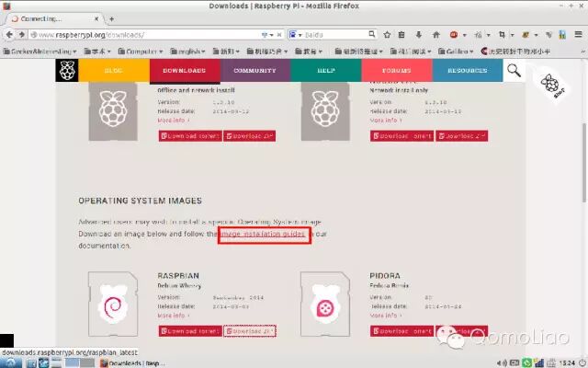Image resolution: width=588 pixels, height=368 pixels.
Task: Open the volume control in system tray
Action: tap(502, 363)
